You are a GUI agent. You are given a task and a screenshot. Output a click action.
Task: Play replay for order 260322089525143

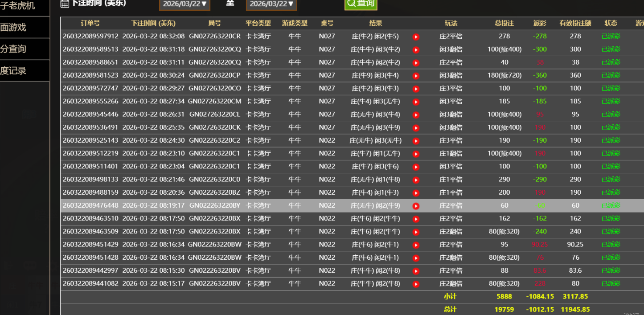[x=416, y=141]
